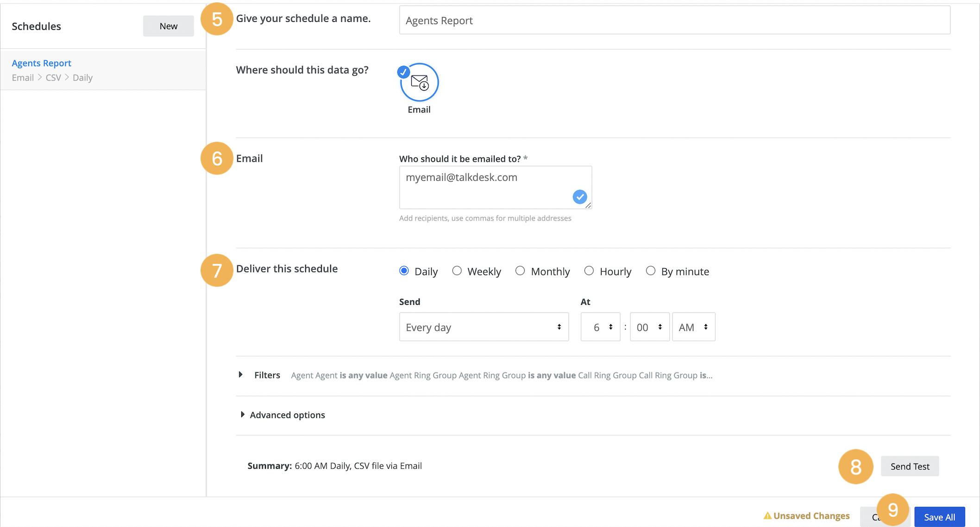
Task: Click the email recipients text area
Action: (x=496, y=188)
